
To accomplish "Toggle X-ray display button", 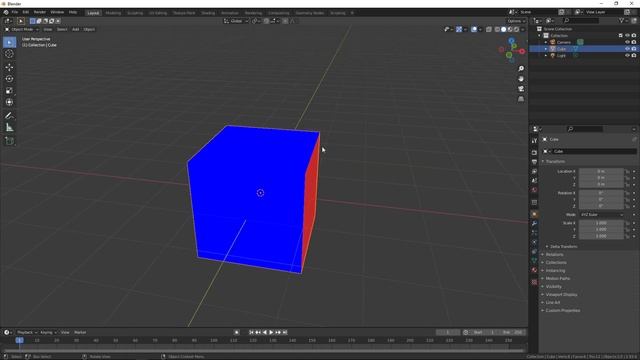I will tap(489, 29).
